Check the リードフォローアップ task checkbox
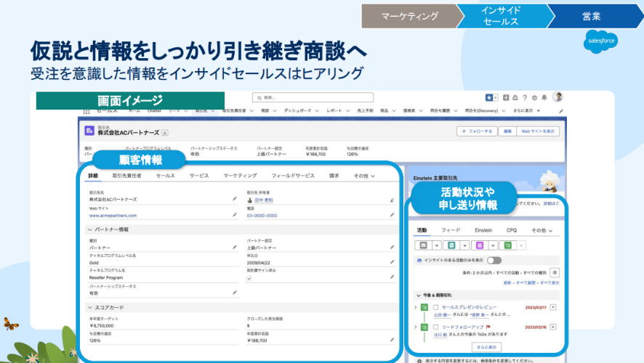 click(435, 327)
